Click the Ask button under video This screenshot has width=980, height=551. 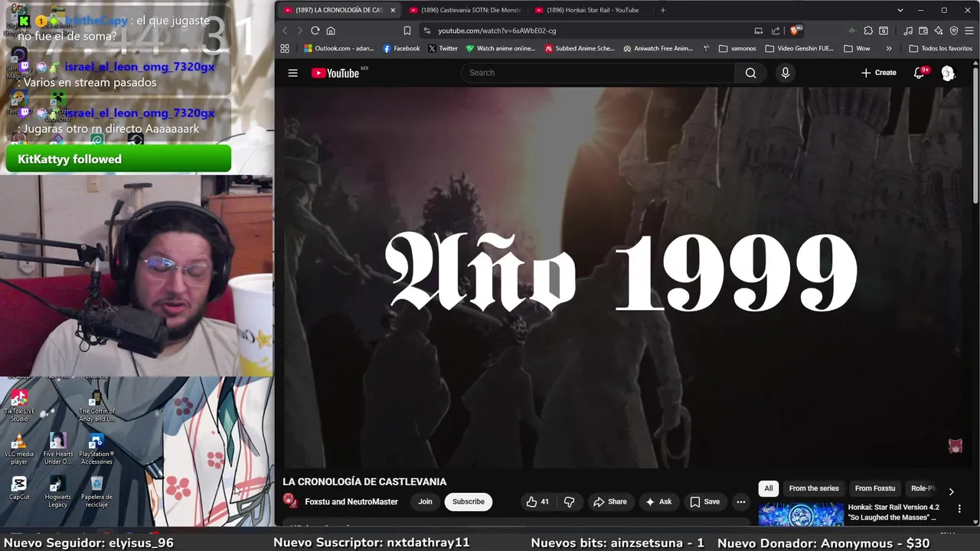(x=658, y=501)
